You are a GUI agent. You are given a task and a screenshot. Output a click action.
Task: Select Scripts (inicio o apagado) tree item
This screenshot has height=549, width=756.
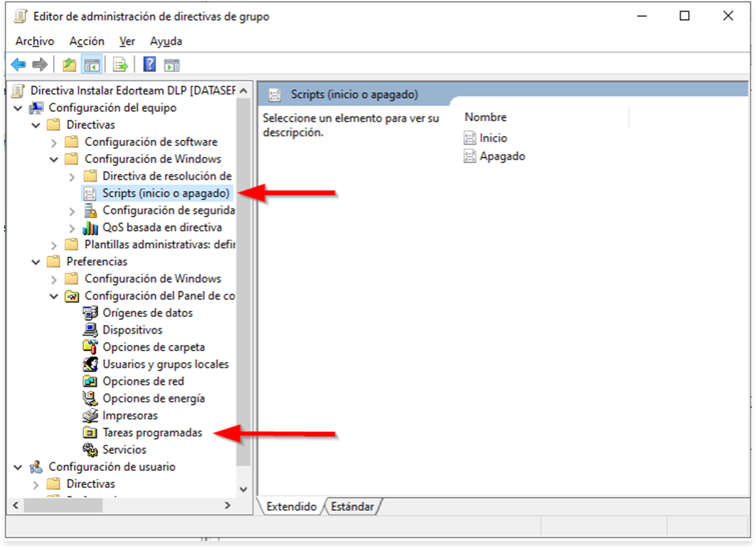(165, 194)
